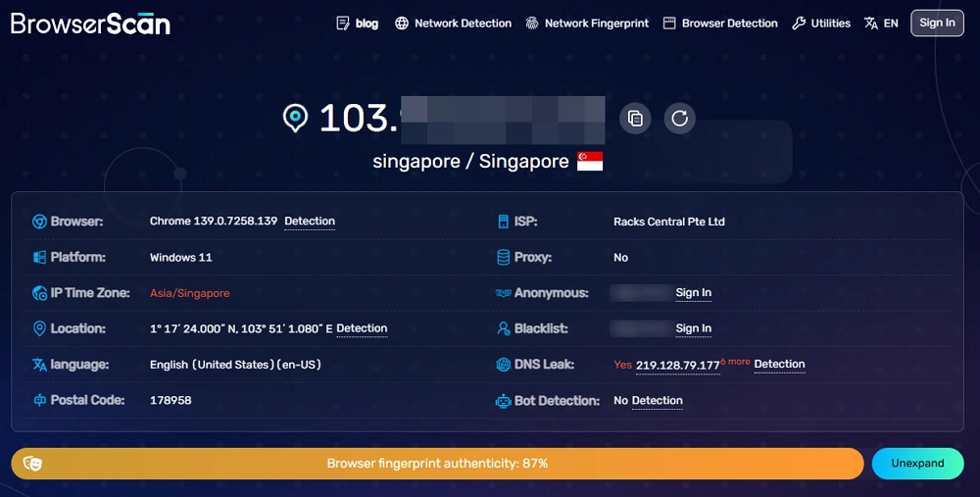Open the EN language selector
The width and height of the screenshot is (980, 497).
click(891, 24)
